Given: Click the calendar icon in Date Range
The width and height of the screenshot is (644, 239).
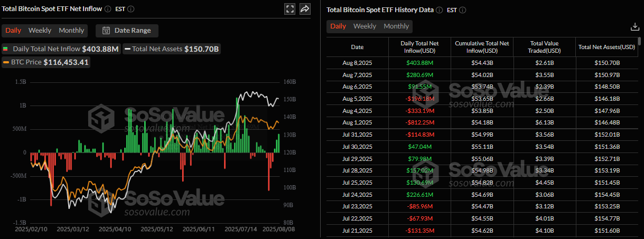Looking at the screenshot, I should (x=106, y=31).
